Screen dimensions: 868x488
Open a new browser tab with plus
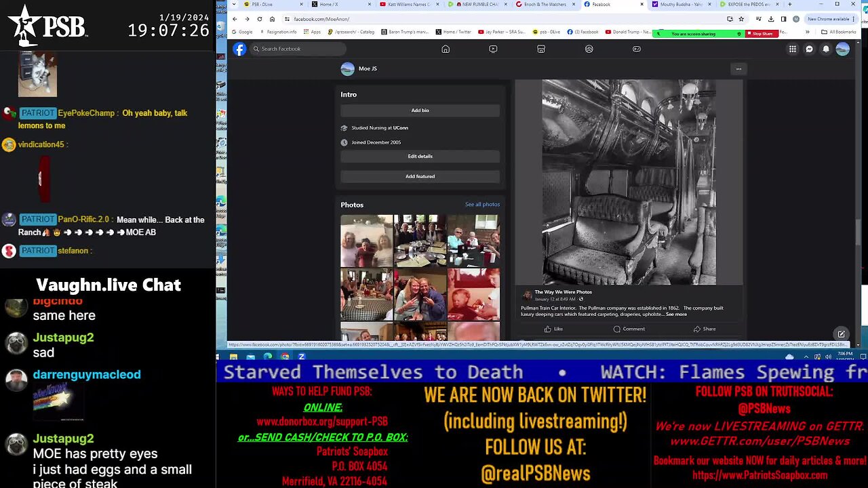click(789, 5)
